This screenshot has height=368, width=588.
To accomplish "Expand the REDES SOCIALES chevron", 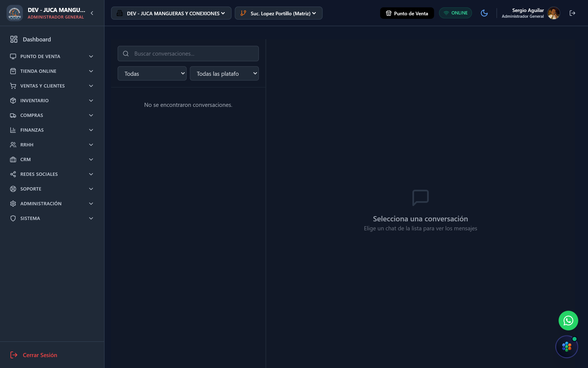I will (x=91, y=174).
